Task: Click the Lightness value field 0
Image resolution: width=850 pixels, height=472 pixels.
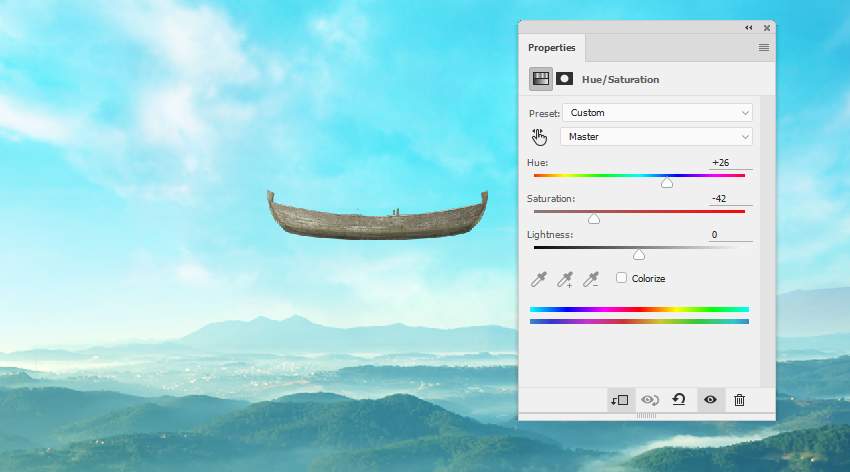Action: (730, 235)
